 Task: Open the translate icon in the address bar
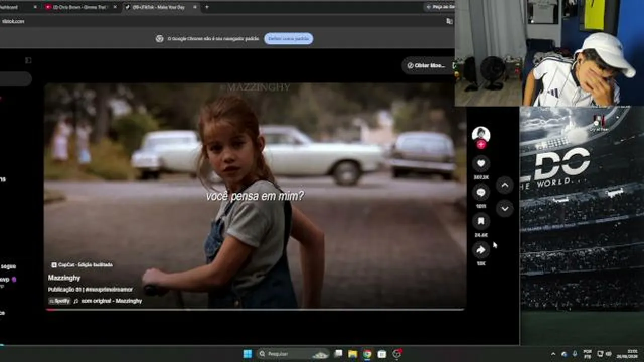(449, 21)
